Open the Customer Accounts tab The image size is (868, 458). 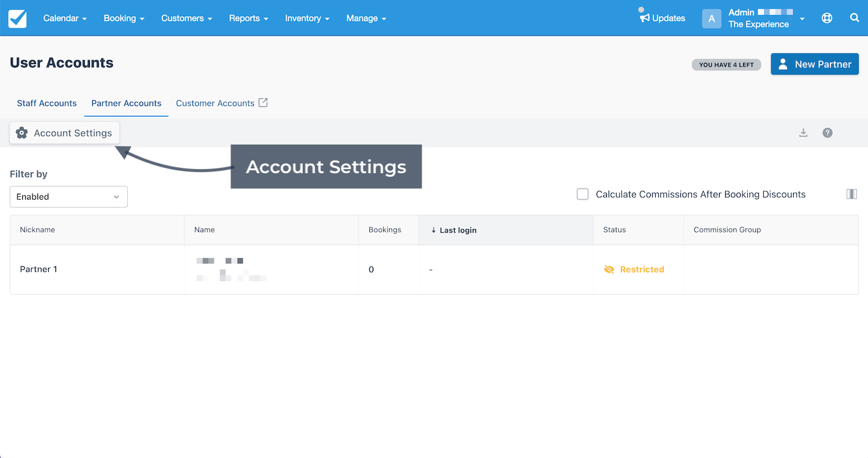(x=215, y=103)
